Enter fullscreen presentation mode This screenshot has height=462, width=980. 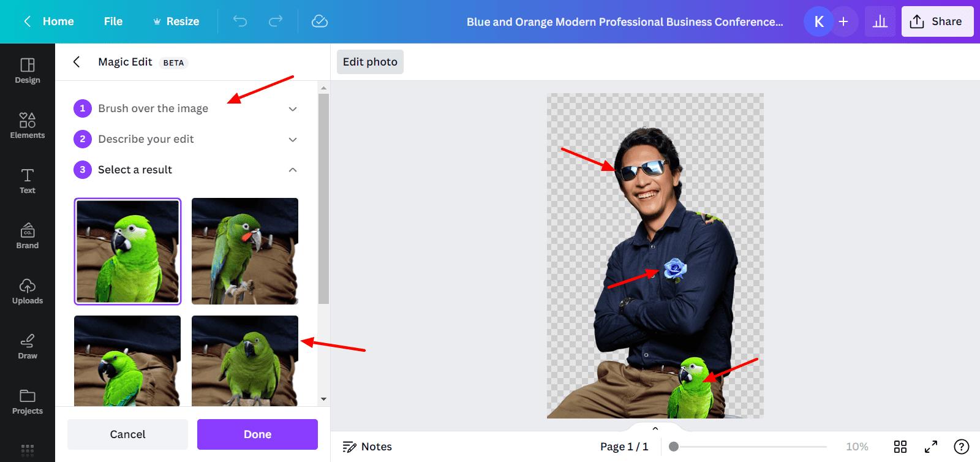click(x=931, y=447)
